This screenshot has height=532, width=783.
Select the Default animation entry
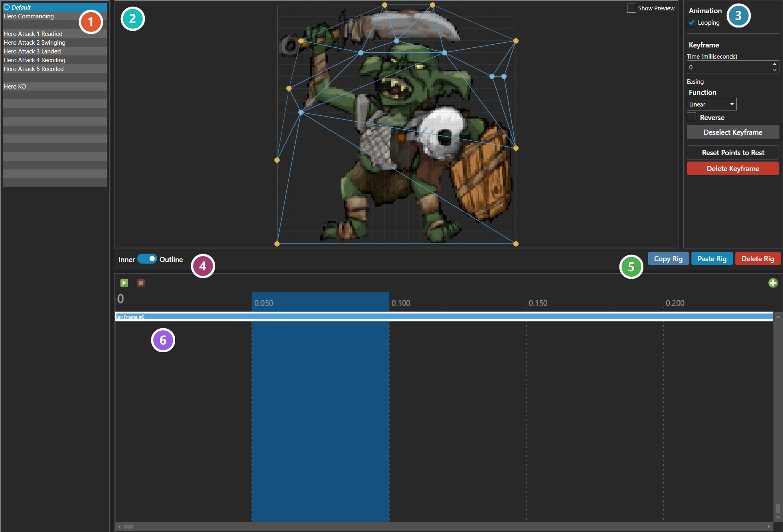tap(55, 7)
